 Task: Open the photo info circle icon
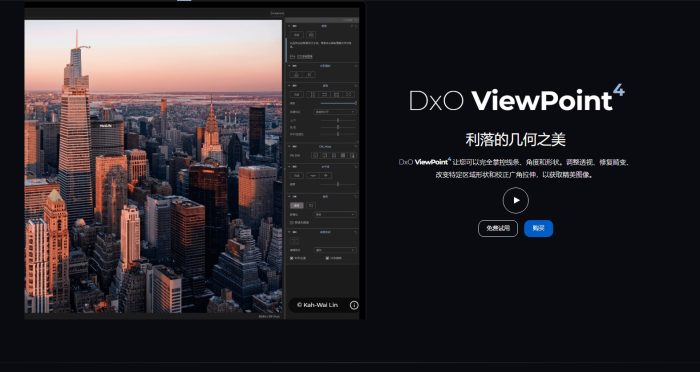354,305
